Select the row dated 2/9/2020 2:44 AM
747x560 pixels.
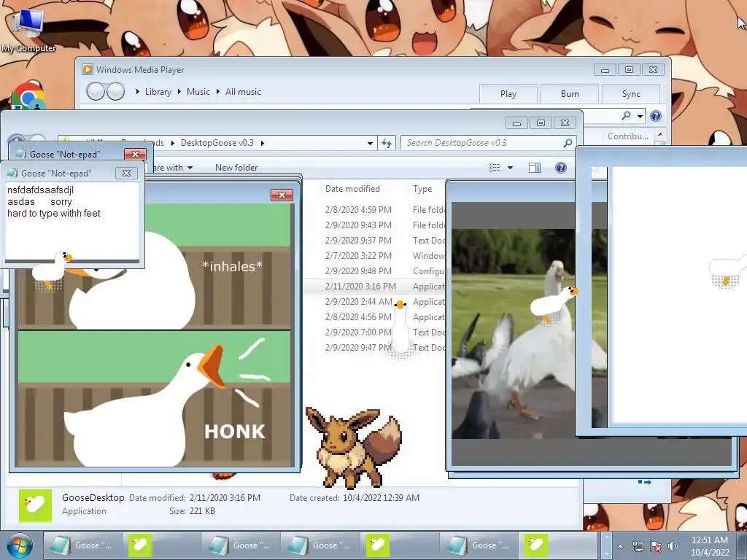point(374,301)
